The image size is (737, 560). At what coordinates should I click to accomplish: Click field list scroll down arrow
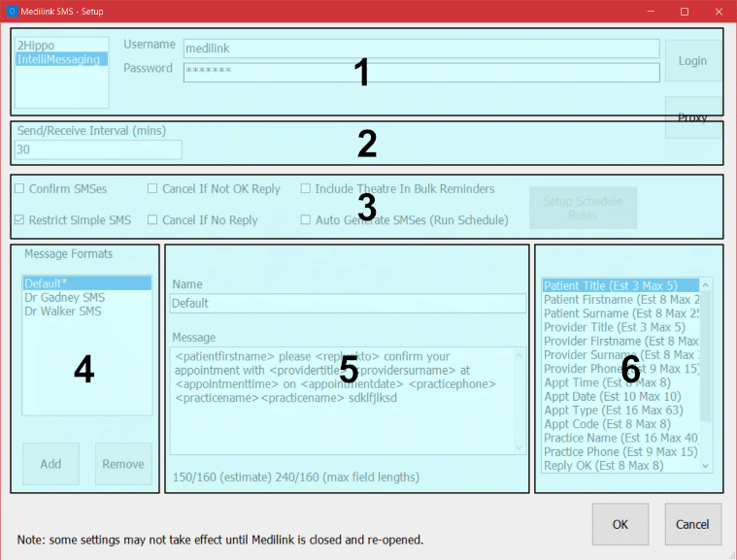coord(705,466)
